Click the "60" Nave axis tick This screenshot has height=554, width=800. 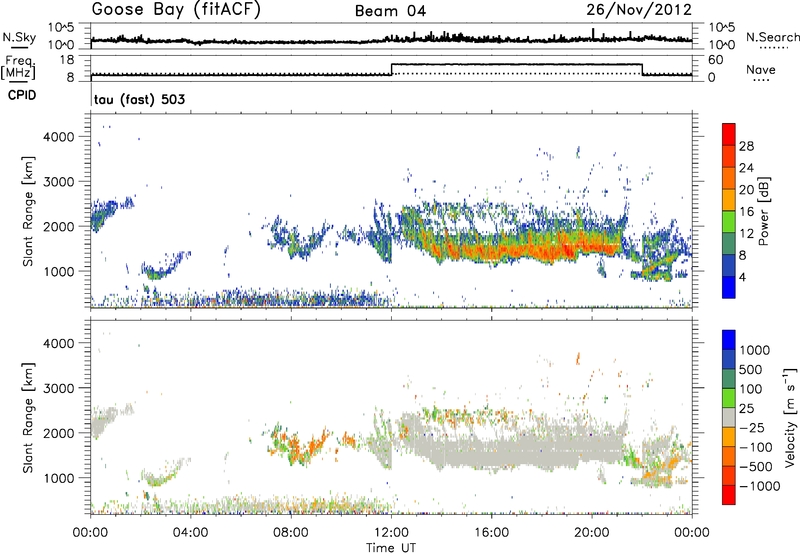715,60
